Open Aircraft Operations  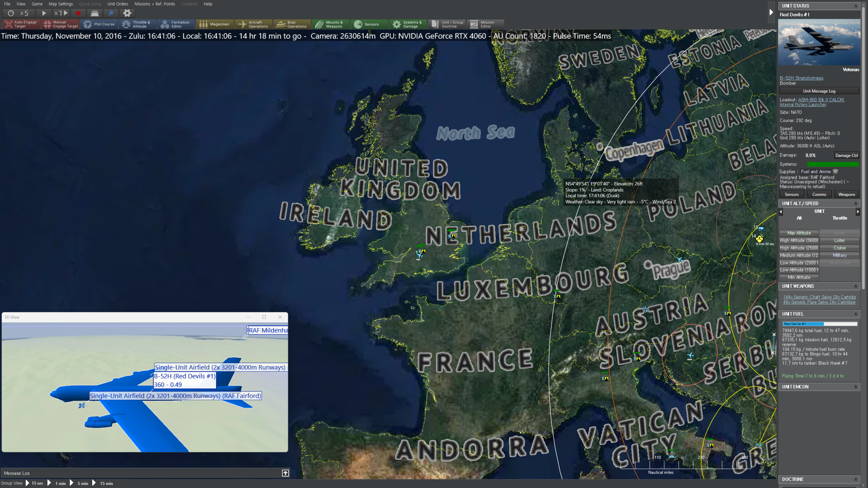[x=253, y=24]
